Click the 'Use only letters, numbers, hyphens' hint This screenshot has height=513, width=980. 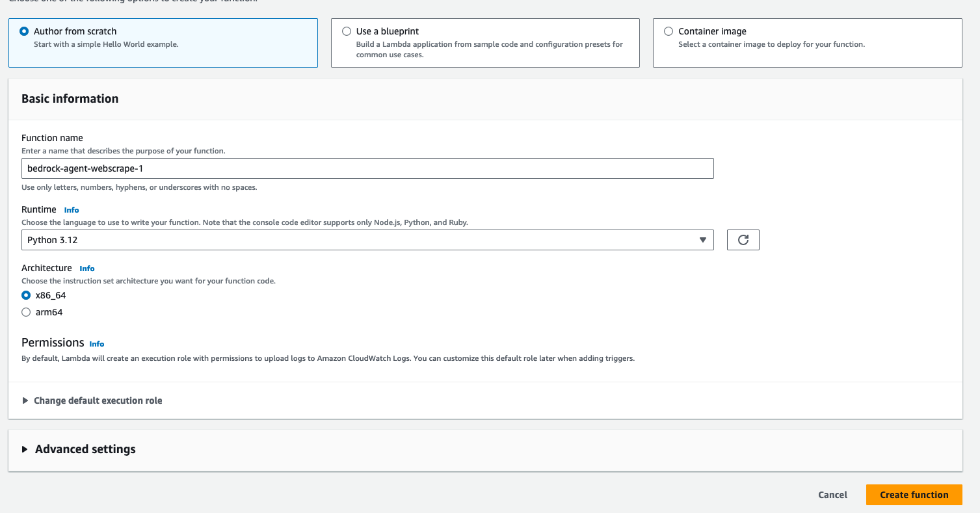139,187
